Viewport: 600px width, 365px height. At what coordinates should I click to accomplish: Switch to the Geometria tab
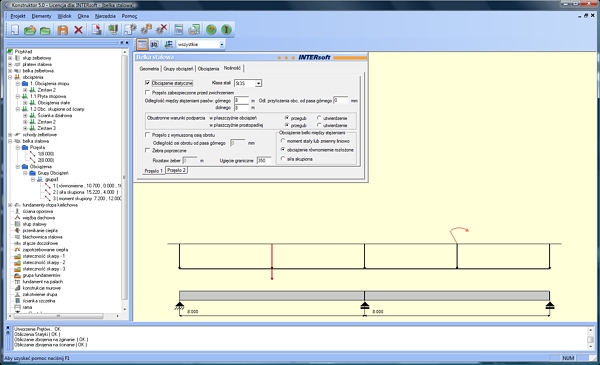click(149, 69)
